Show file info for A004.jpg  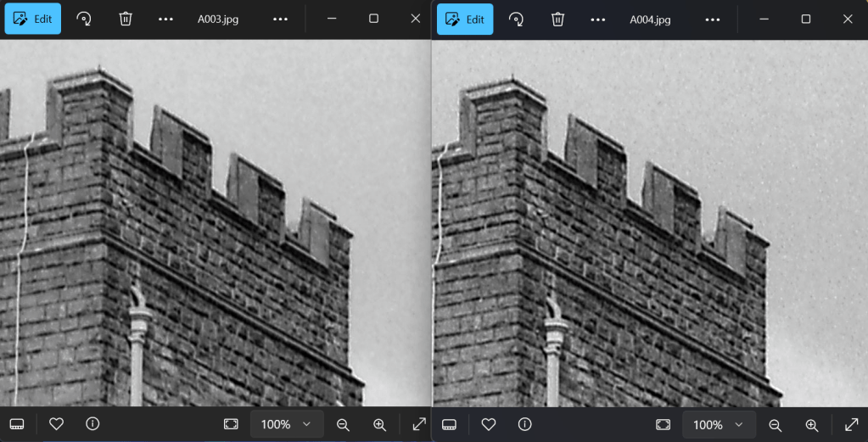525,424
